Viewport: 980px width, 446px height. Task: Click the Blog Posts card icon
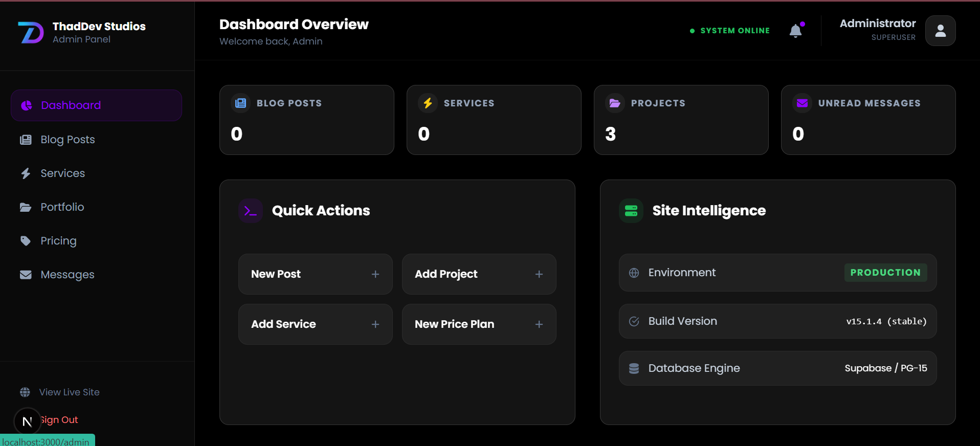coord(240,103)
